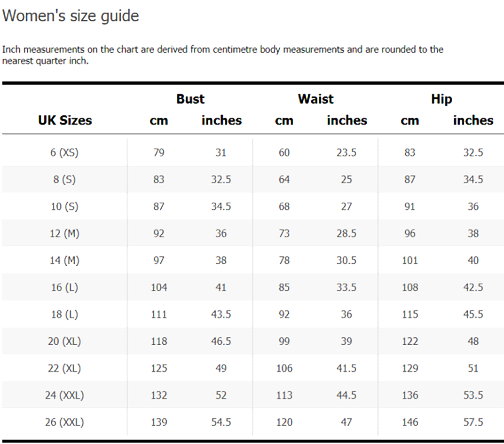Click the Waist column group header
The height and width of the screenshot is (444, 504).
[x=315, y=99]
